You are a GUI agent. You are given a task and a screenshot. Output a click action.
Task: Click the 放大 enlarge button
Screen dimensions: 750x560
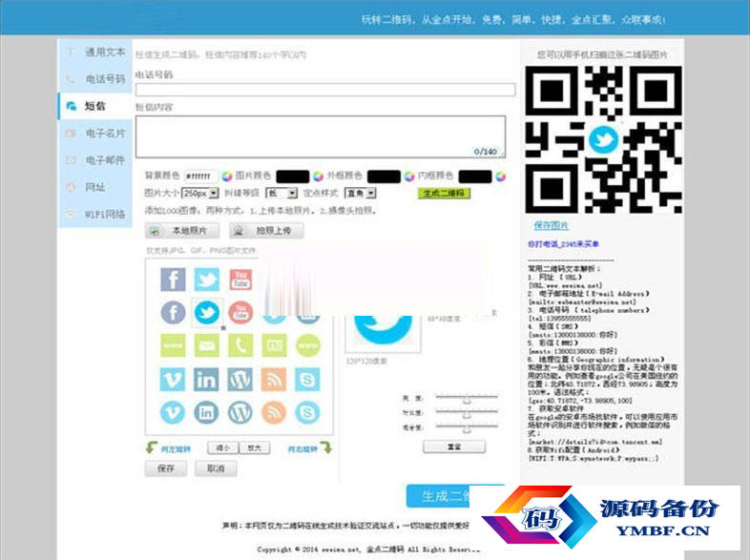coord(255,448)
